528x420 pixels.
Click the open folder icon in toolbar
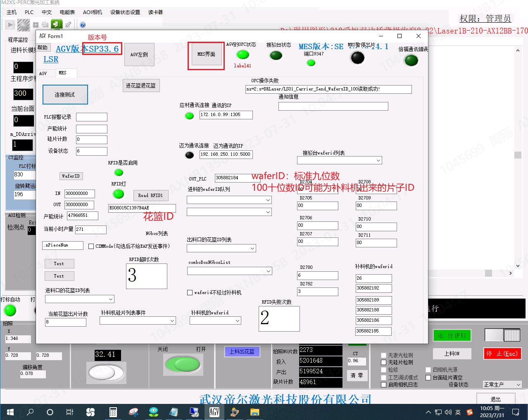point(45,25)
